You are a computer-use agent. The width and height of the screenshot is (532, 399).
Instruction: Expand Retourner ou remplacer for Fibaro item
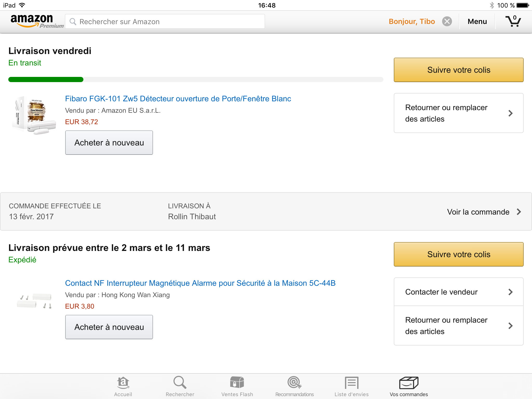click(x=459, y=113)
